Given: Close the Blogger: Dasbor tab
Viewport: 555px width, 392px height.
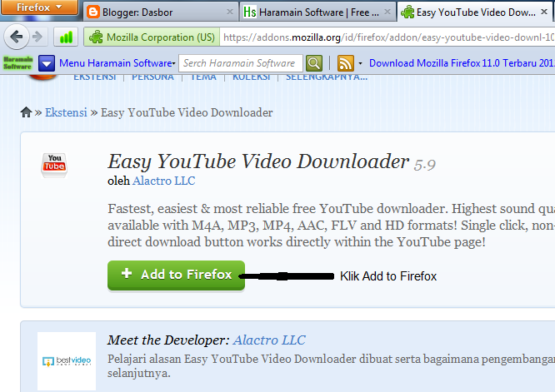Looking at the screenshot, I should (230, 12).
